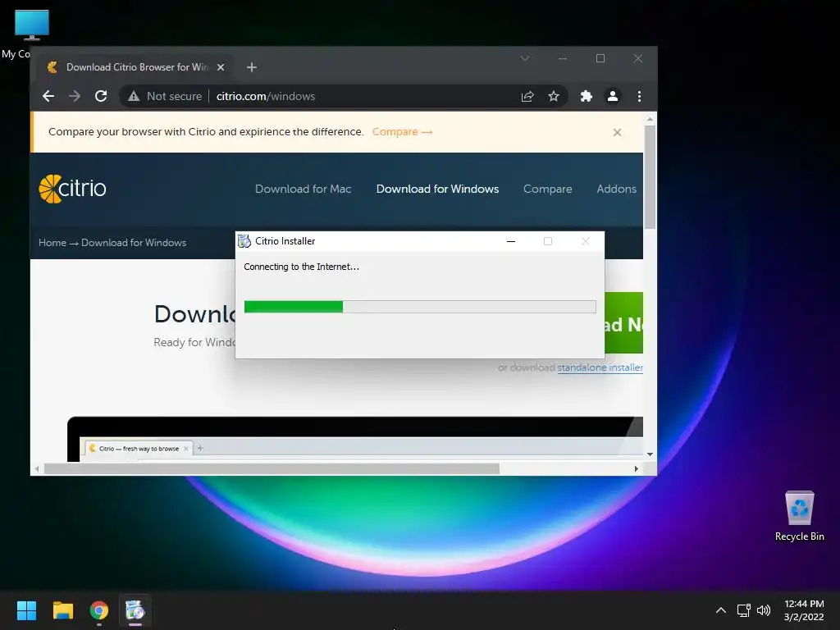Open Download for Mac menu item

tap(304, 189)
